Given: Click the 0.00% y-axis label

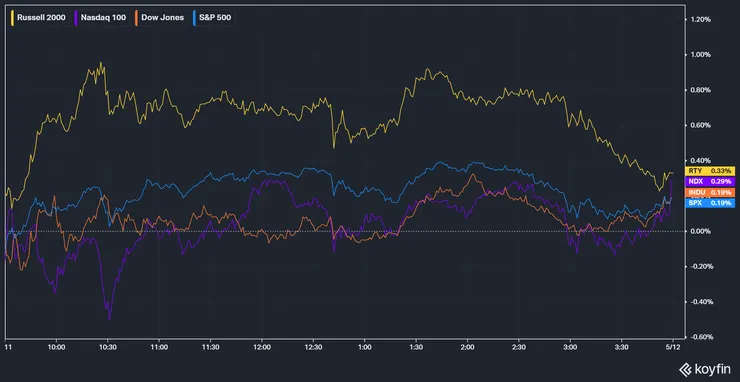Looking at the screenshot, I should click(x=701, y=231).
